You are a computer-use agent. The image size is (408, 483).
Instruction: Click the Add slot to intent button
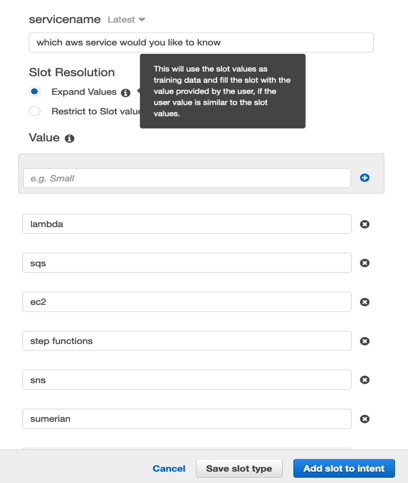click(x=344, y=469)
